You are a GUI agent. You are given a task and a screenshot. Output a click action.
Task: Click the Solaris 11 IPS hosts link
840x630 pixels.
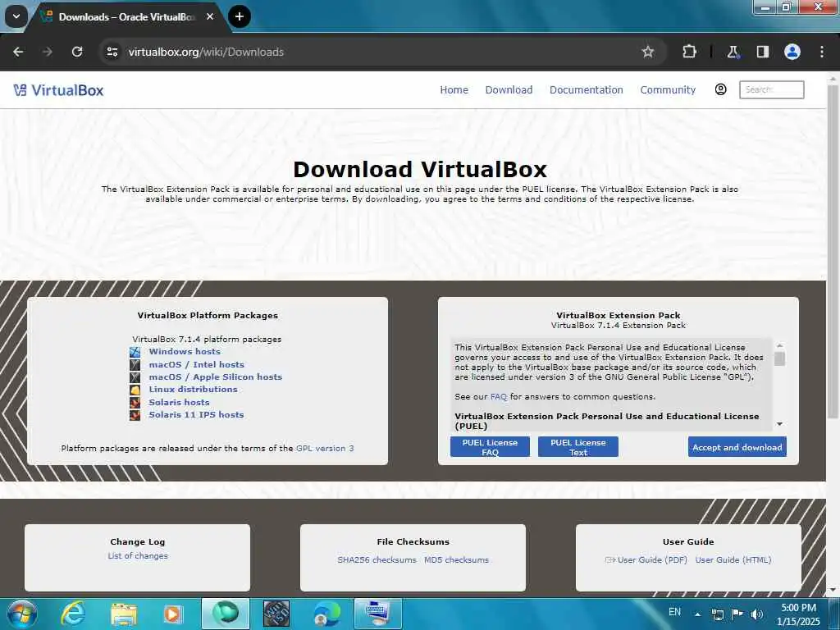click(x=196, y=414)
